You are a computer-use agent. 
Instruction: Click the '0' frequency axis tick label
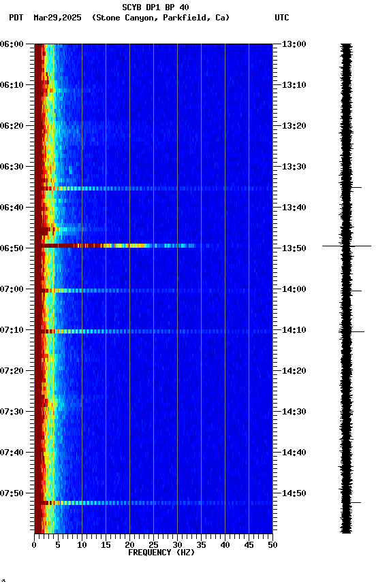[34, 545]
